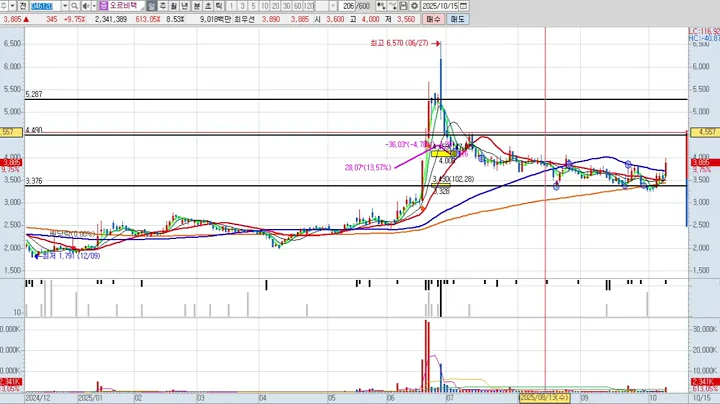This screenshot has width=720, height=404.
Task: Select the tick (틱) chart period
Action: pyautogui.click(x=219, y=6)
